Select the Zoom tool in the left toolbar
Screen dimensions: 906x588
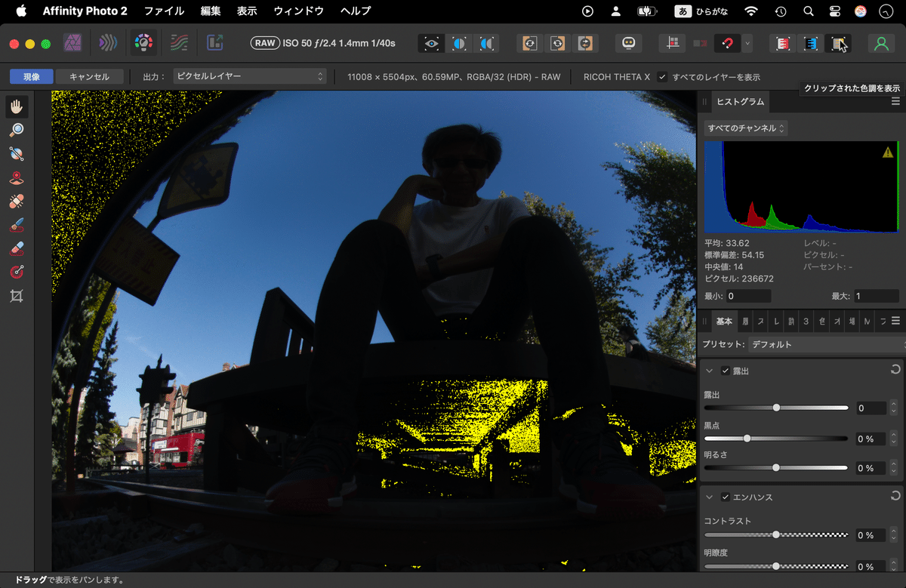(17, 129)
